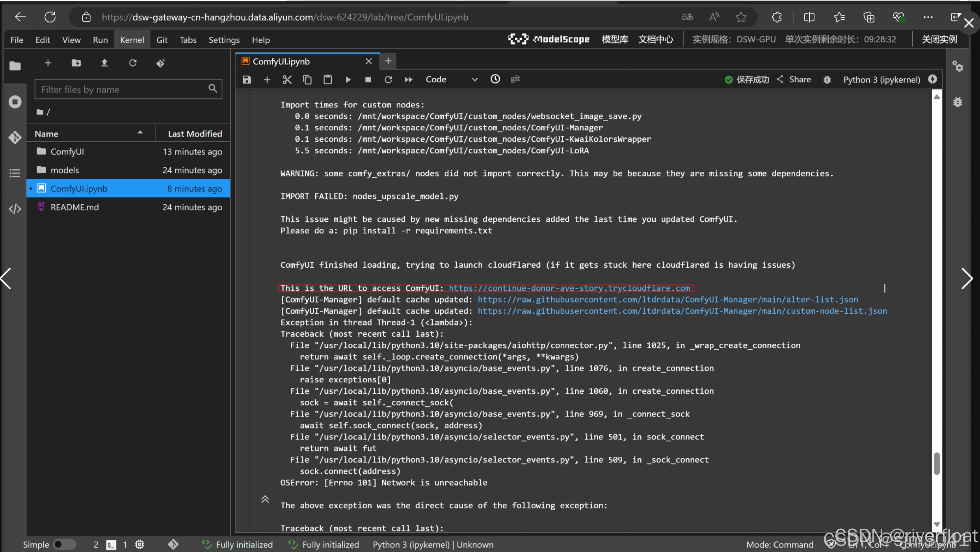Collapse cell output with double chevron
Image resolution: width=980 pixels, height=552 pixels.
coord(265,499)
